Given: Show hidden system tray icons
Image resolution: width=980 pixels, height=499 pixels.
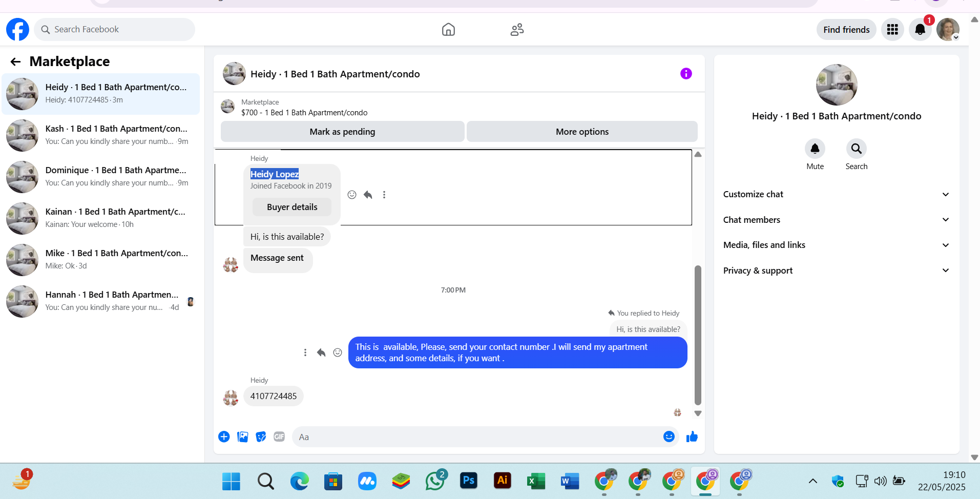Looking at the screenshot, I should pos(813,481).
